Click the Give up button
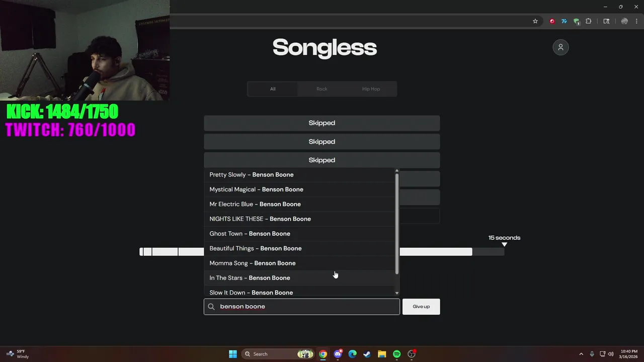Viewport: 644px width, 362px height. 421,307
